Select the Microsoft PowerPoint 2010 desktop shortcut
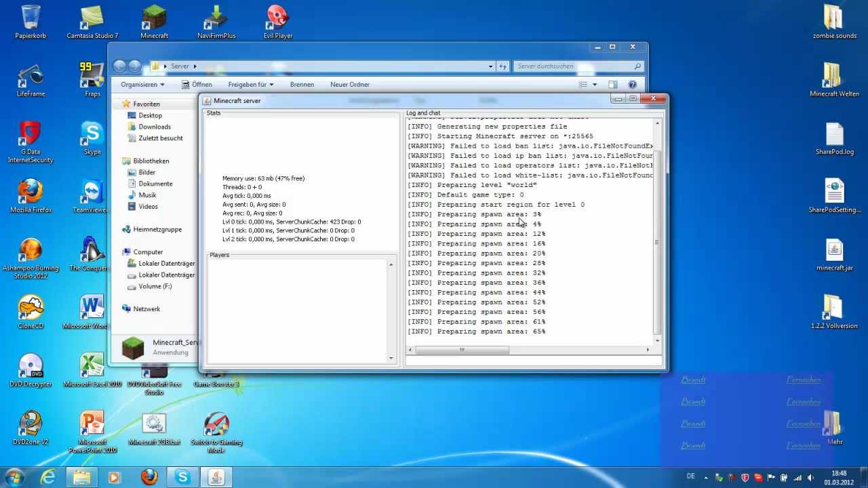 (92, 432)
